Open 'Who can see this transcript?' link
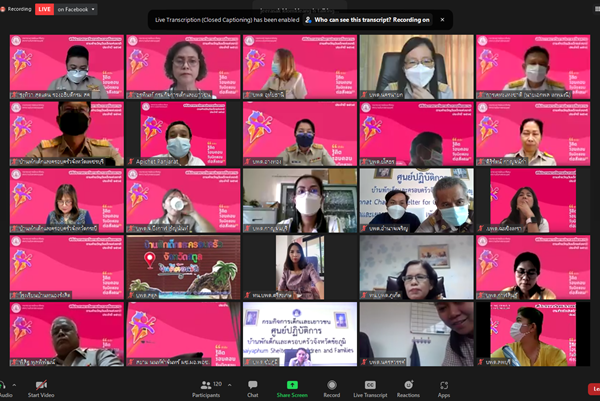600x401 pixels. (367, 20)
